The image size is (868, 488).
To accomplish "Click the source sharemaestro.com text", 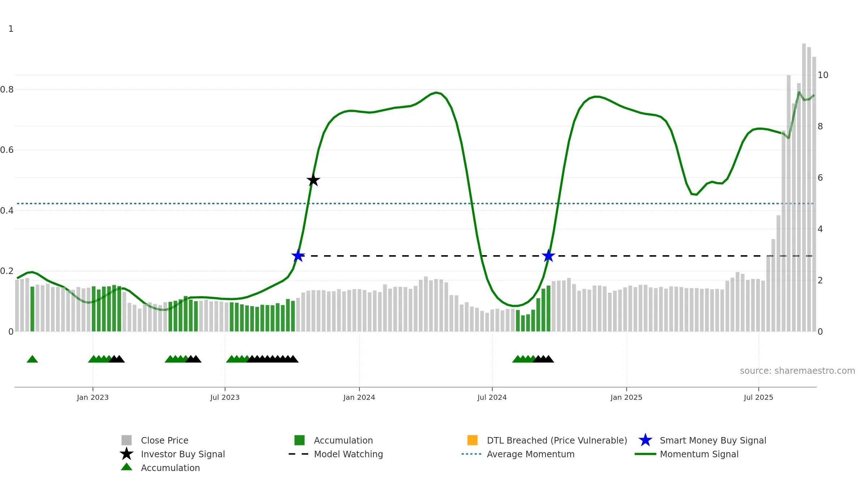I will 797,371.
